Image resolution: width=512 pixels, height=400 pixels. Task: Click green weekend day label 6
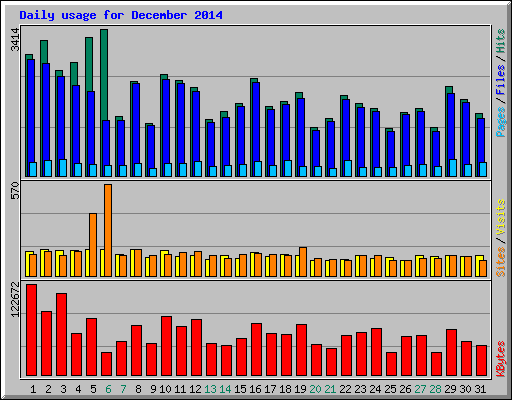click(108, 389)
